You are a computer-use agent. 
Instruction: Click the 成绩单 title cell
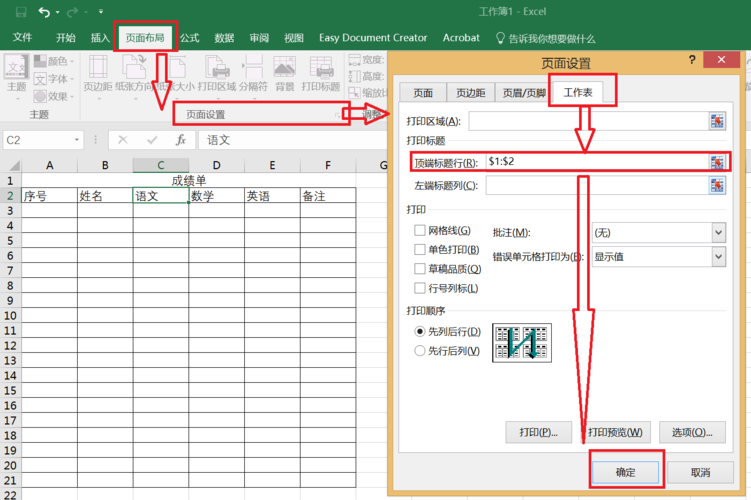[x=189, y=181]
